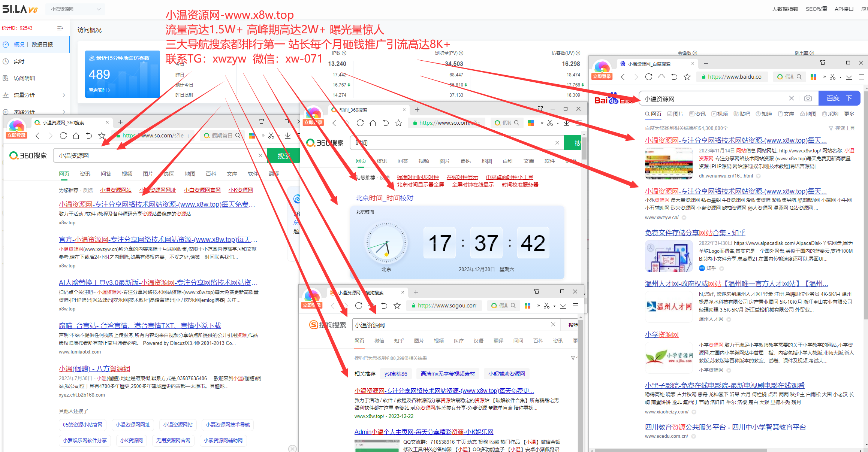Click the Baidu window address bar
Screen dimensions: 868x452
pyautogui.click(x=733, y=77)
